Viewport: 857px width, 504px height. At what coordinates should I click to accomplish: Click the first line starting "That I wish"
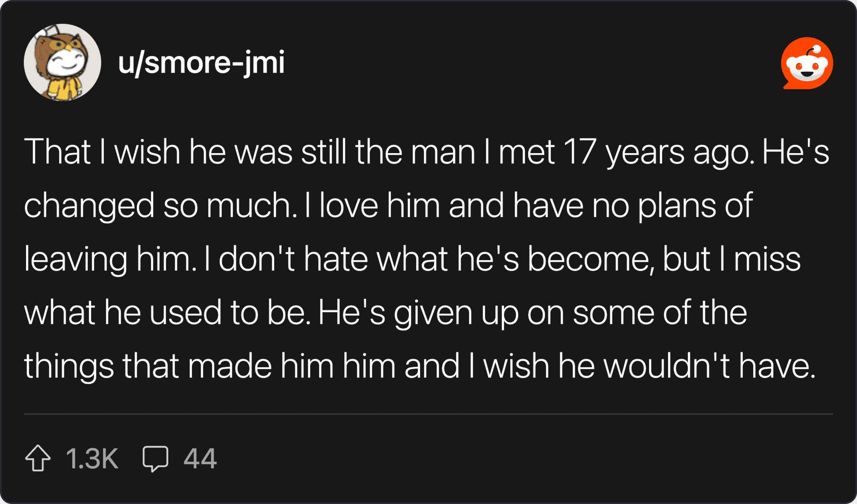426,151
